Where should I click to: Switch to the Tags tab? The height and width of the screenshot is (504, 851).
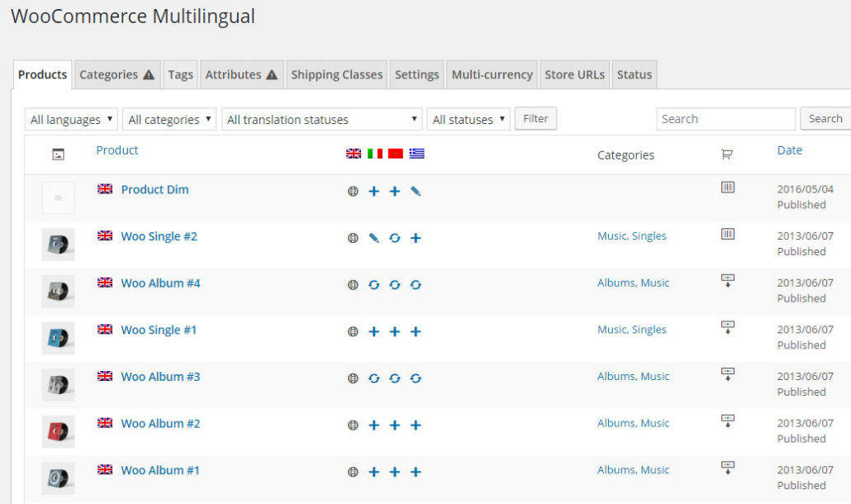click(180, 75)
